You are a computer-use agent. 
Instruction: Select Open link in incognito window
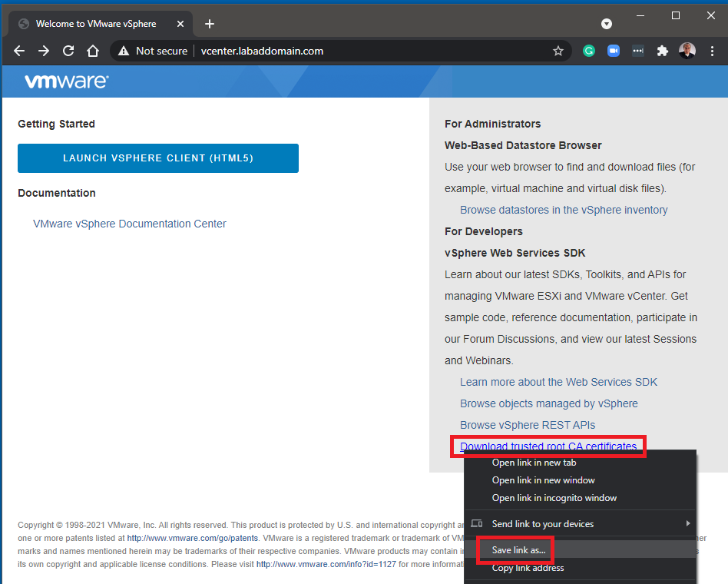tap(554, 498)
